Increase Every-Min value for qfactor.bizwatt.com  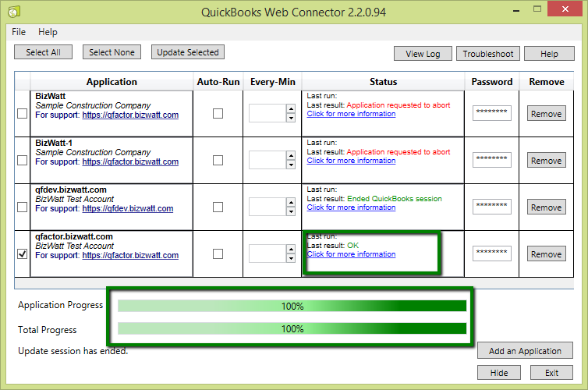(x=291, y=250)
